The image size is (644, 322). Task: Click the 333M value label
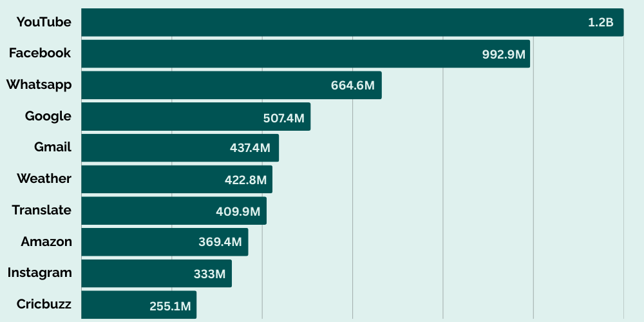[209, 274]
